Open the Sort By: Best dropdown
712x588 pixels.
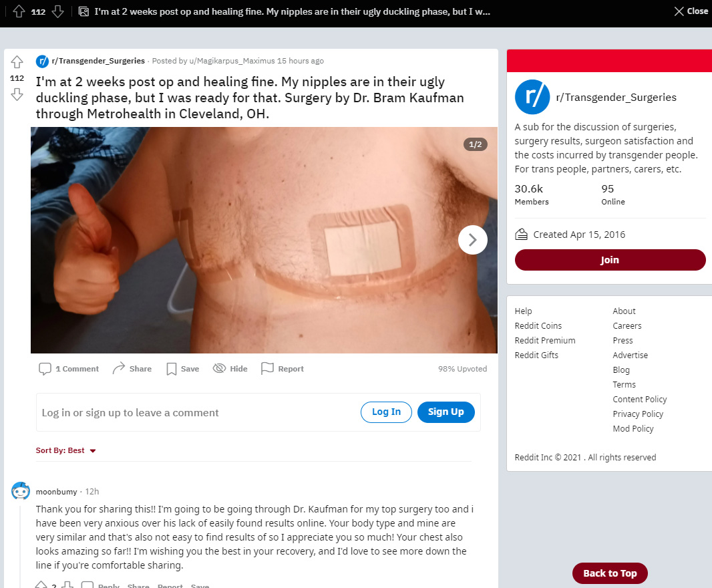pos(66,450)
